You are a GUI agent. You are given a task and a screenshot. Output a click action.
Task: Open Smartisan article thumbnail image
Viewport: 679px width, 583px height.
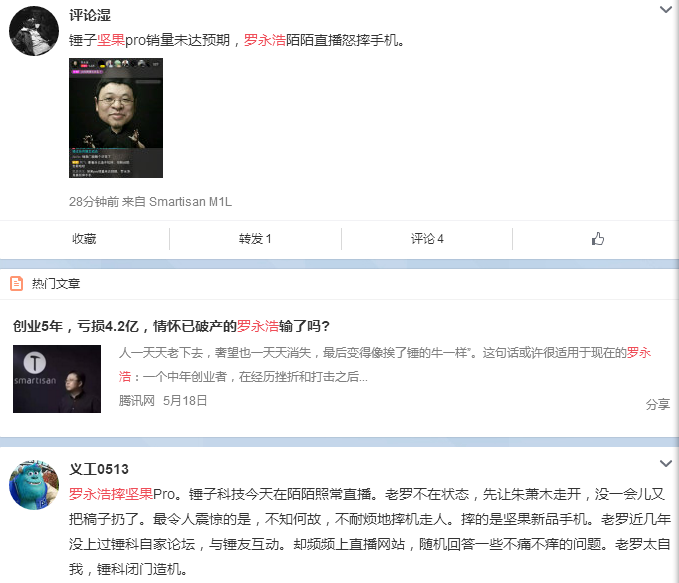pyautogui.click(x=57, y=379)
